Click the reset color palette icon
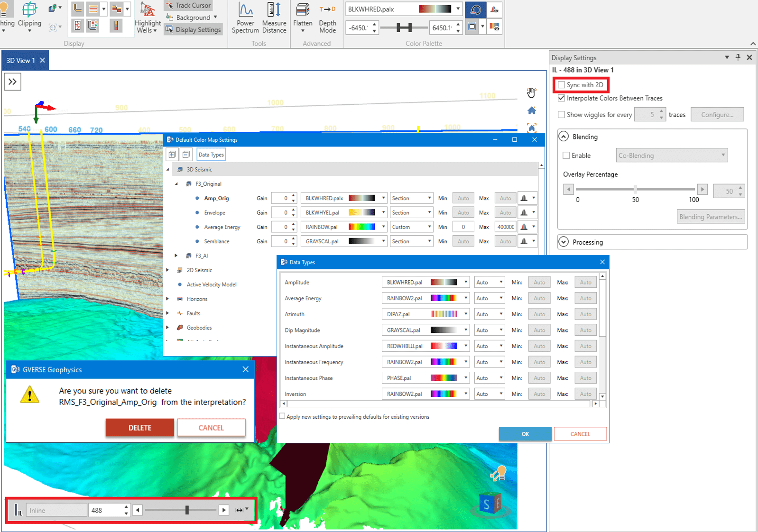Screen dimensions: 758x532 click(x=475, y=9)
